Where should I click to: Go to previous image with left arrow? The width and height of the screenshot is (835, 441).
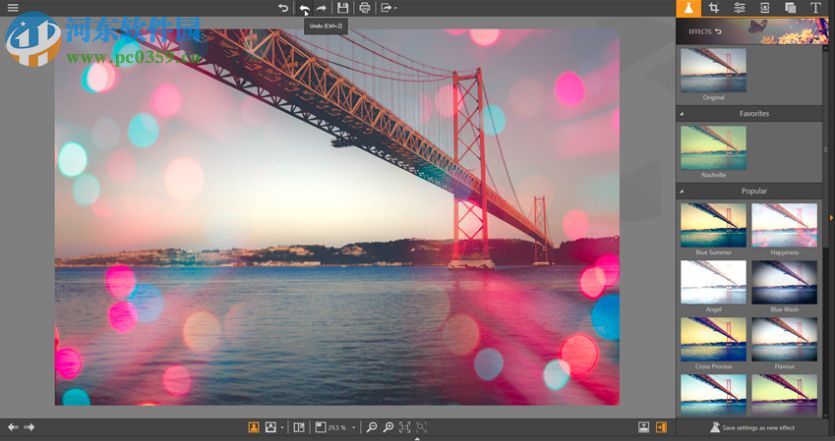pyautogui.click(x=13, y=427)
